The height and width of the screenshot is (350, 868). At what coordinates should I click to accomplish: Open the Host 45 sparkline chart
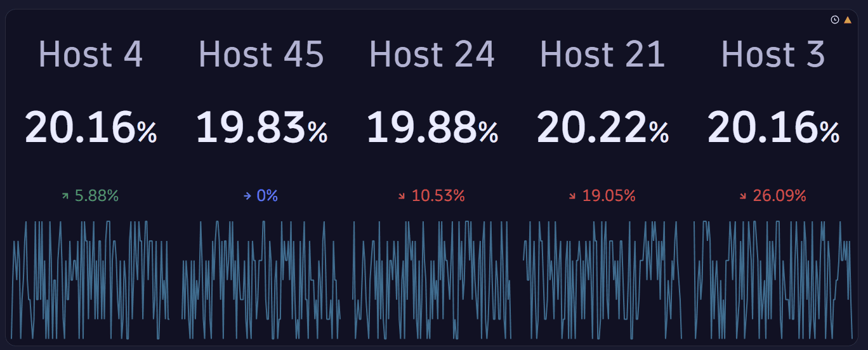coord(261,280)
